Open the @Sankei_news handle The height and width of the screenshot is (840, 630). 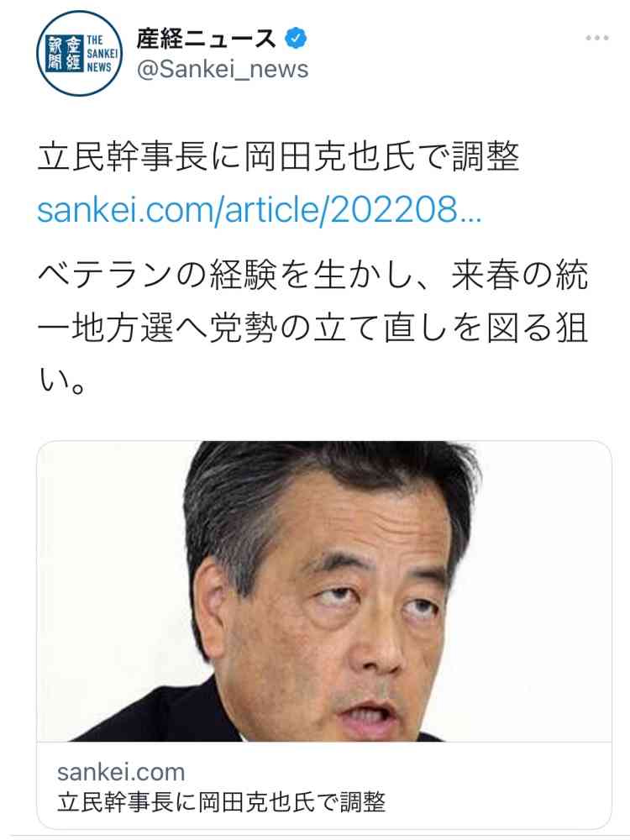(223, 70)
